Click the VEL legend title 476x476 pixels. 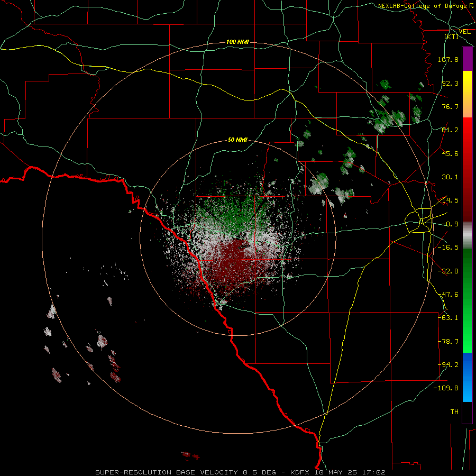(x=464, y=32)
